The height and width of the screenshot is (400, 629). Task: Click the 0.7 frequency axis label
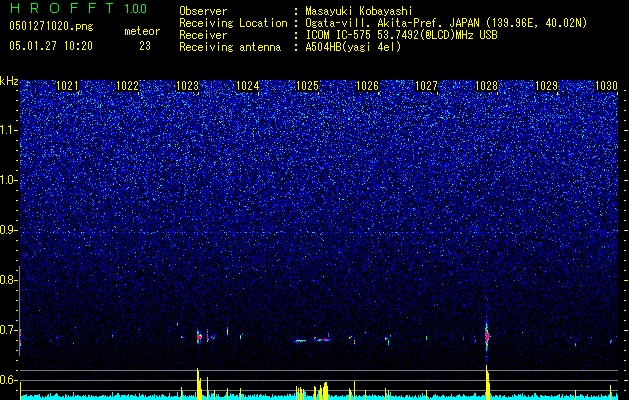9,330
